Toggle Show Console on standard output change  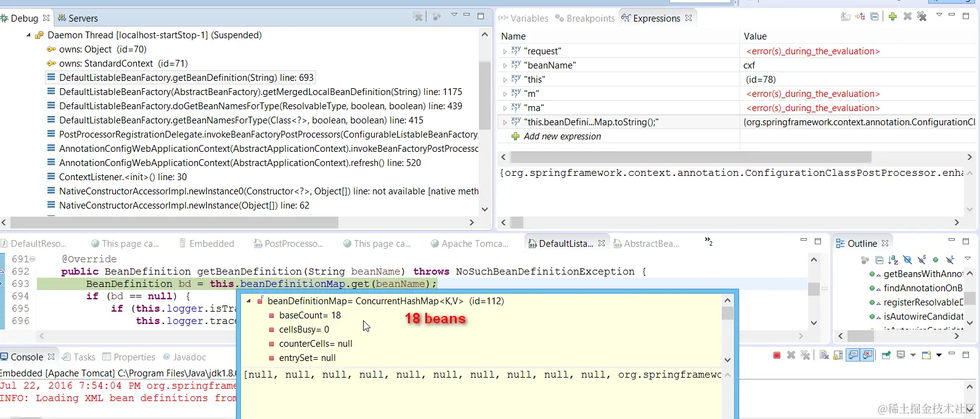(854, 355)
